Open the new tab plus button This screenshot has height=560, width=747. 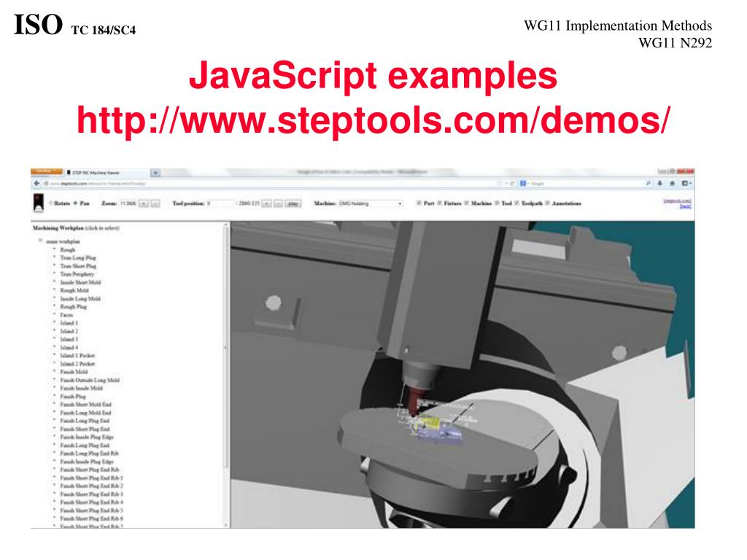pyautogui.click(x=155, y=173)
